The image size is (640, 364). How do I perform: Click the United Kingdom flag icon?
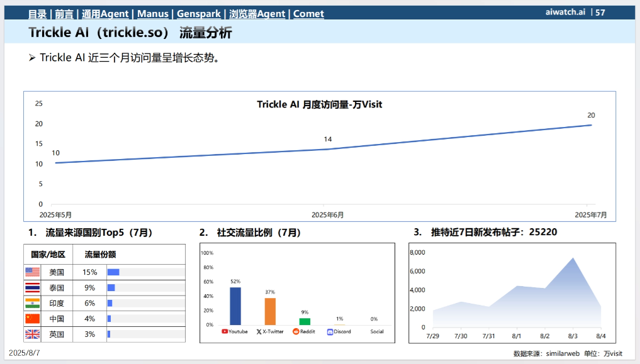32,334
